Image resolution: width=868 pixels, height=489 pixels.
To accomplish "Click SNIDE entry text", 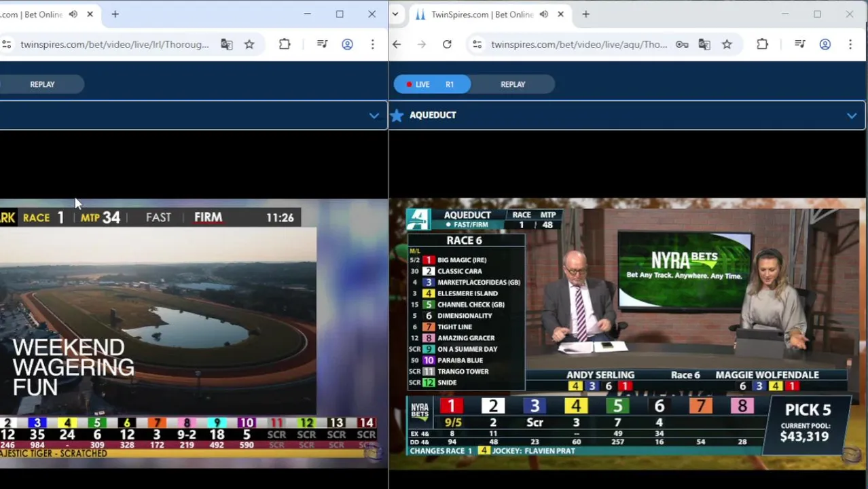I will 447,382.
